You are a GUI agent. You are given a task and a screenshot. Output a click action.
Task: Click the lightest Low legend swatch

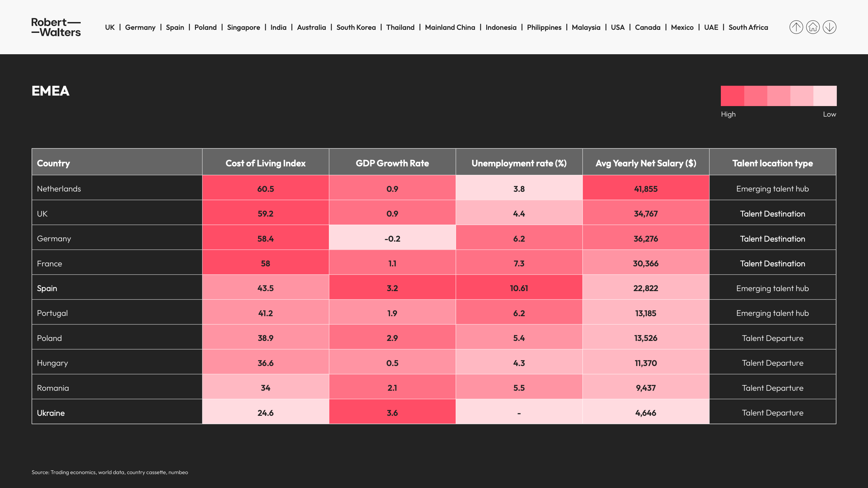825,96
